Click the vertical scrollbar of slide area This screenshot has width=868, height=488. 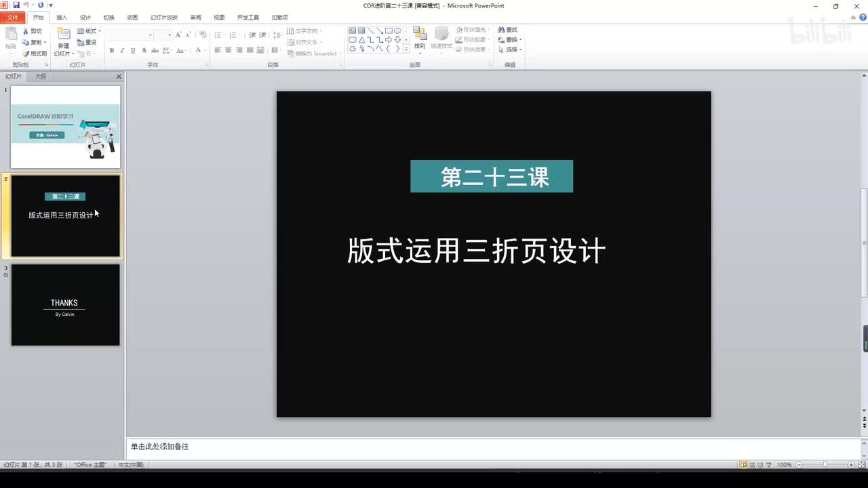tap(865, 244)
